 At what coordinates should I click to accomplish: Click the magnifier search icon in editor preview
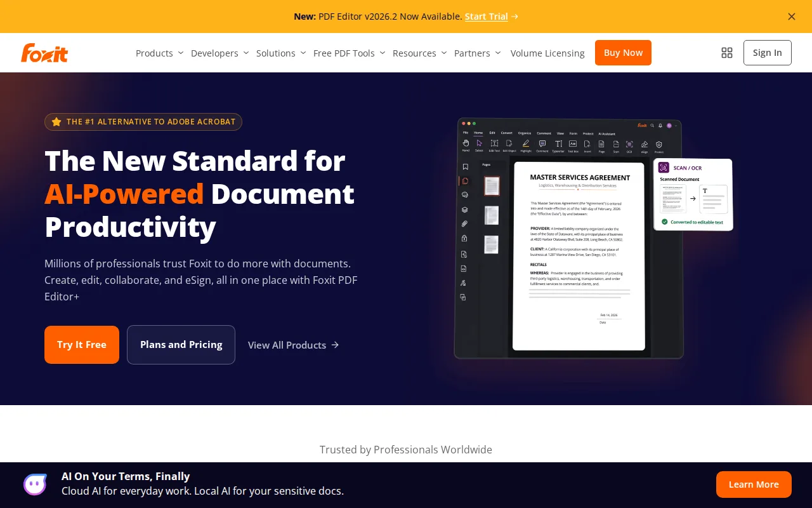[x=652, y=125]
